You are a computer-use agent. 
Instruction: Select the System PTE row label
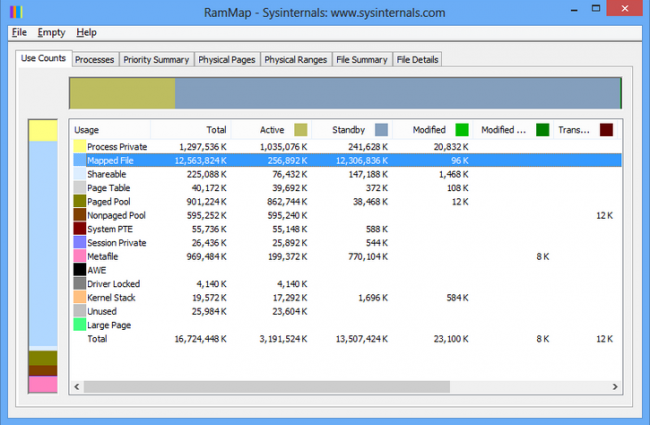110,229
